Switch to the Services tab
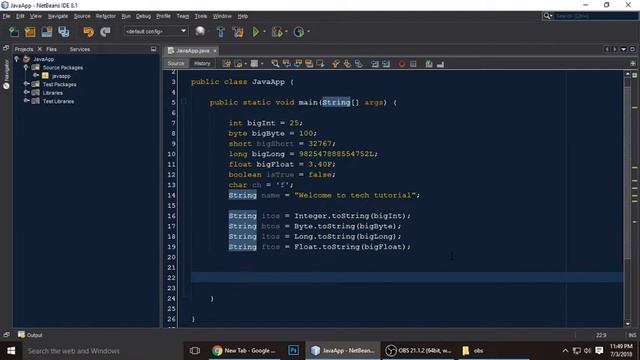The image size is (640, 360). pos(80,49)
